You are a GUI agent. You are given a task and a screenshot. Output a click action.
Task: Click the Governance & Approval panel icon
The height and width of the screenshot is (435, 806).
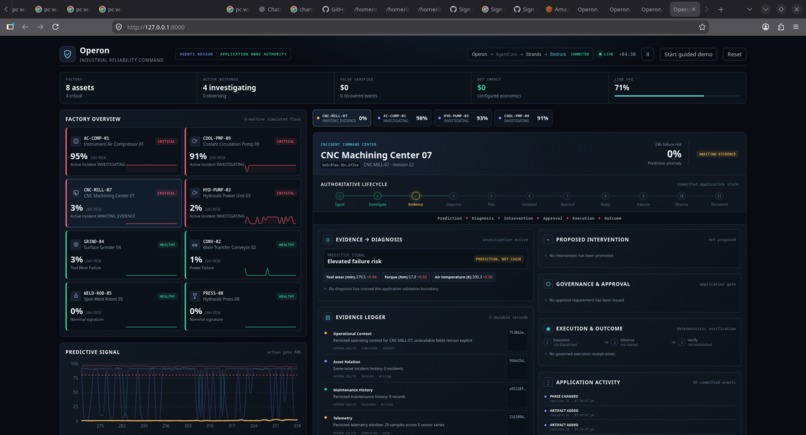pos(548,284)
